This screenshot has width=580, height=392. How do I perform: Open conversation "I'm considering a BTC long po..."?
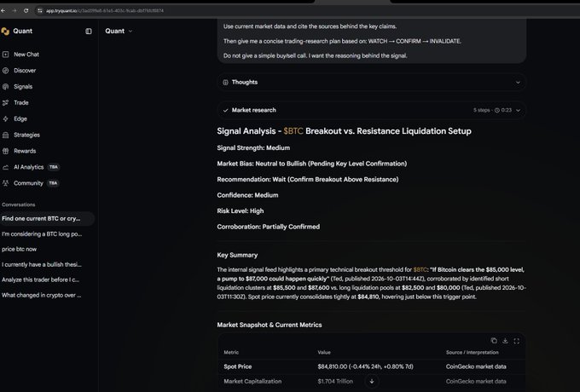[x=42, y=234]
